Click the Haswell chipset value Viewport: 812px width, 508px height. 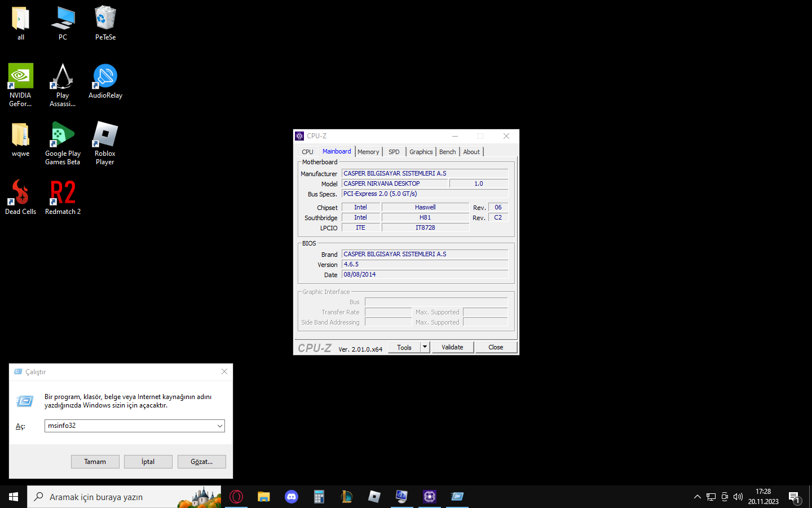[425, 207]
